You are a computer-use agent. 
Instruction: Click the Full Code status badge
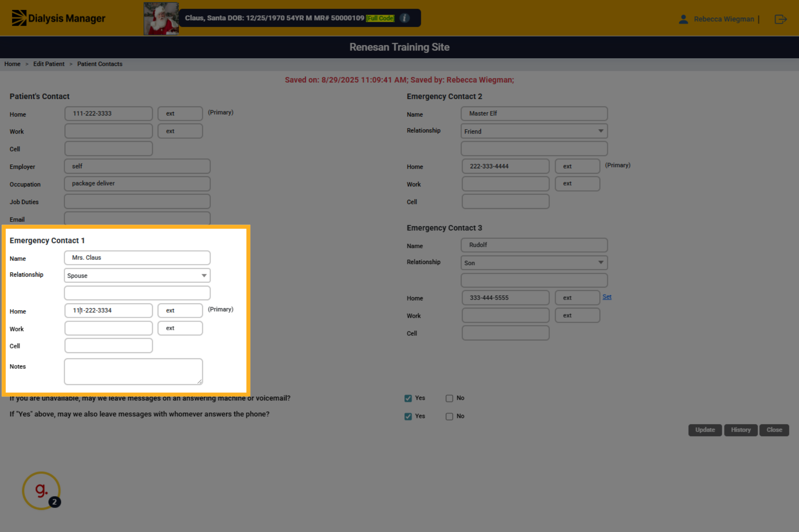[x=380, y=18]
